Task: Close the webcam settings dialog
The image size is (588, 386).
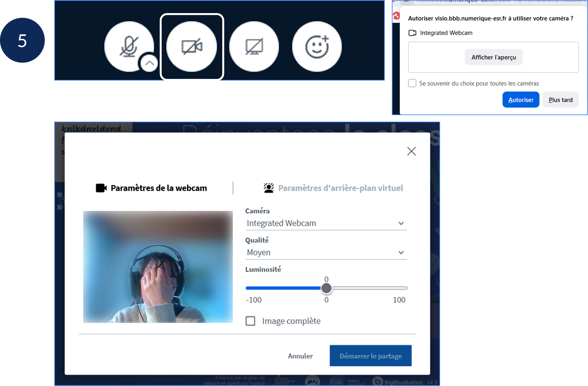Action: click(411, 151)
